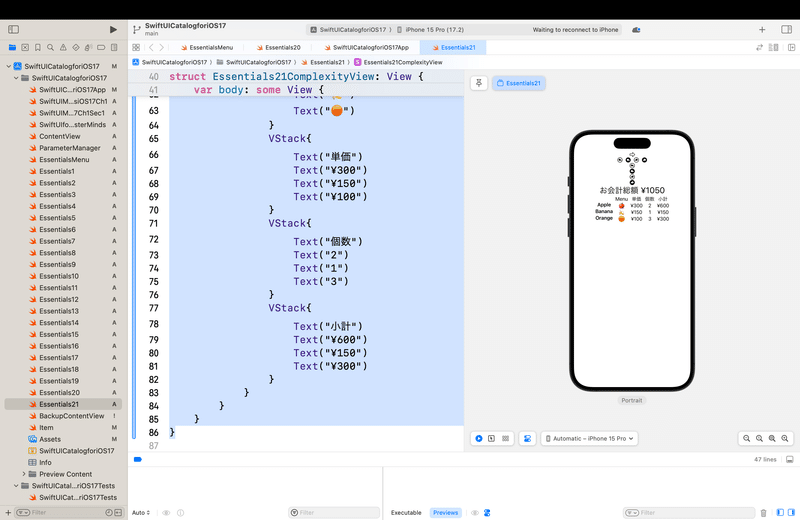Click the Essentials21 jump bar segment
Image resolution: width=800 pixels, height=520 pixels.
tap(322, 62)
